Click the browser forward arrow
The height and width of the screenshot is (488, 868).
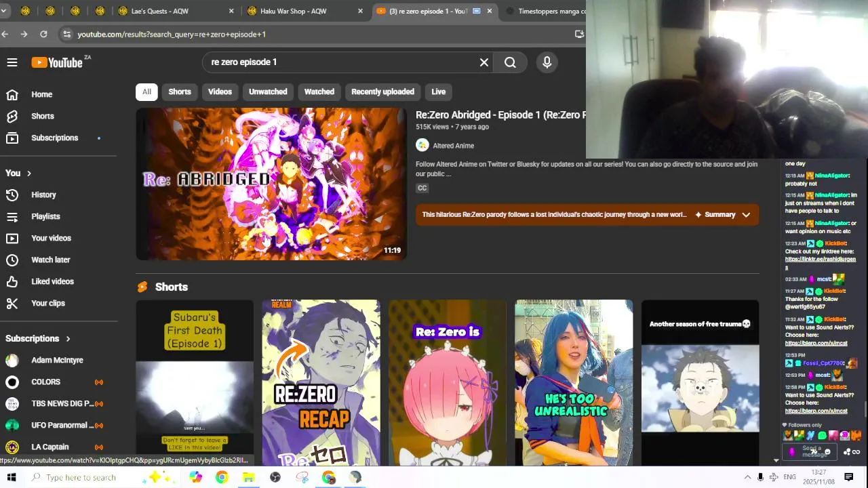pos(24,34)
